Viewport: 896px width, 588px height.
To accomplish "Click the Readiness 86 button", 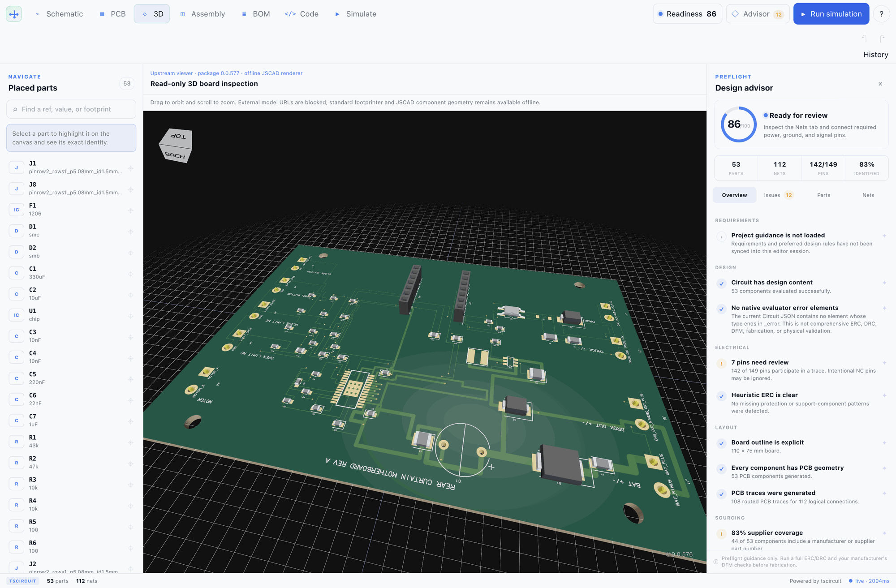I will click(x=687, y=14).
